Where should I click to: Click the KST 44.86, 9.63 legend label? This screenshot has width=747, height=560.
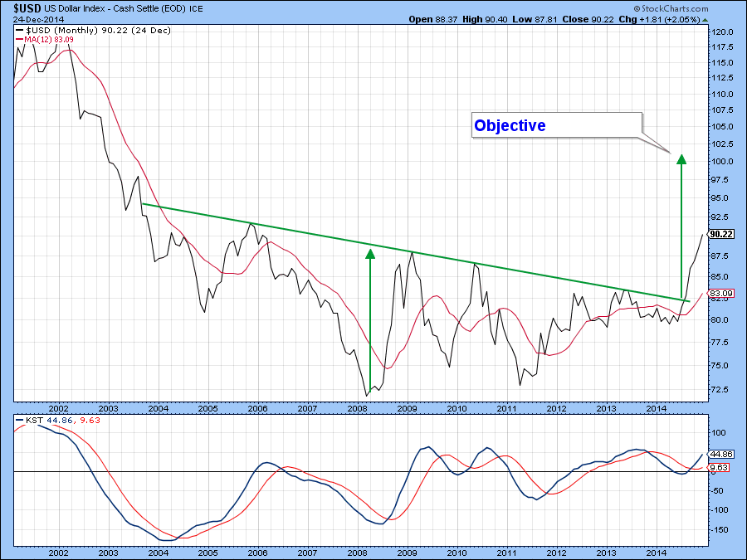pos(56,421)
